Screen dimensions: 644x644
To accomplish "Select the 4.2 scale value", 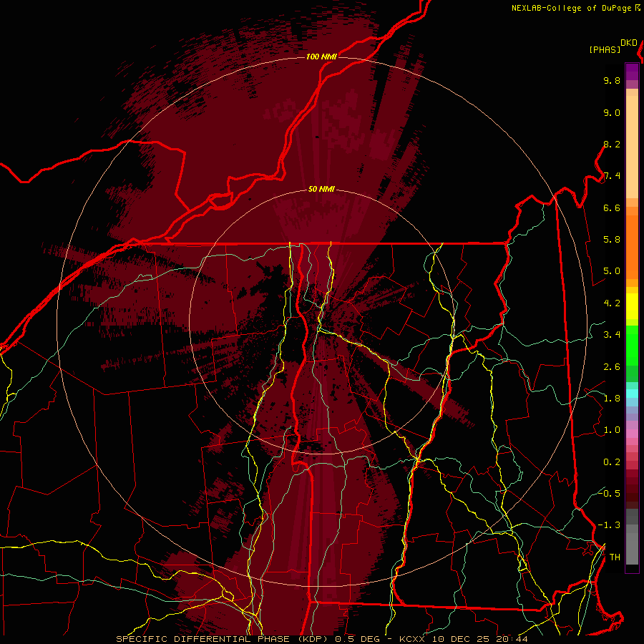I will [612, 303].
